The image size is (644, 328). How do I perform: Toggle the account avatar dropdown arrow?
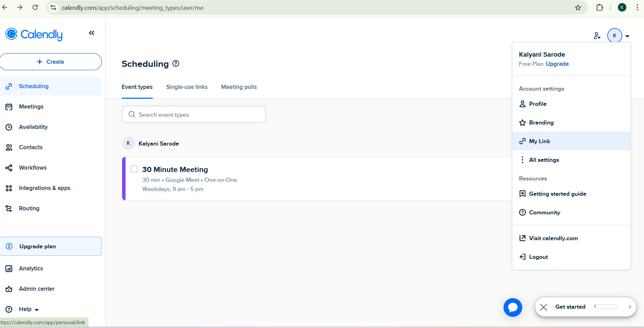pos(627,36)
